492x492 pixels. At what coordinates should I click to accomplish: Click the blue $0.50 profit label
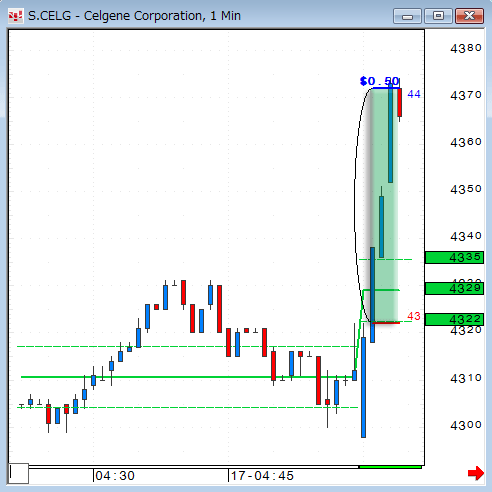pos(379,81)
